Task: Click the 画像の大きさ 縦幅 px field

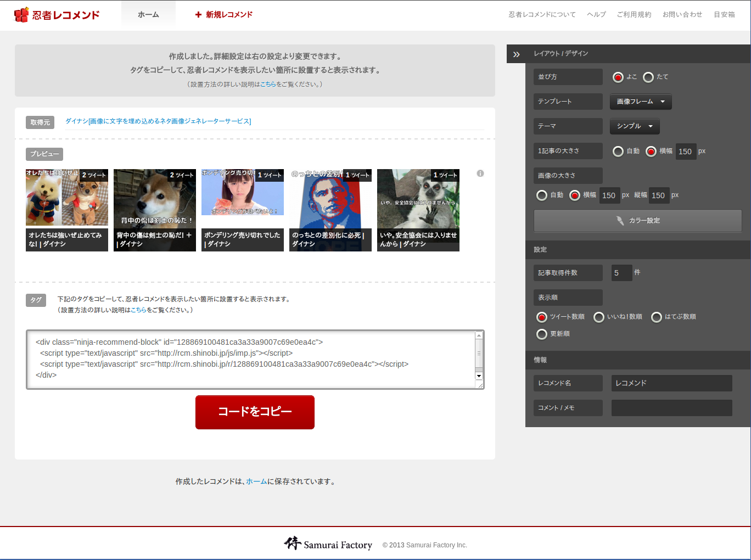Action: (659, 195)
